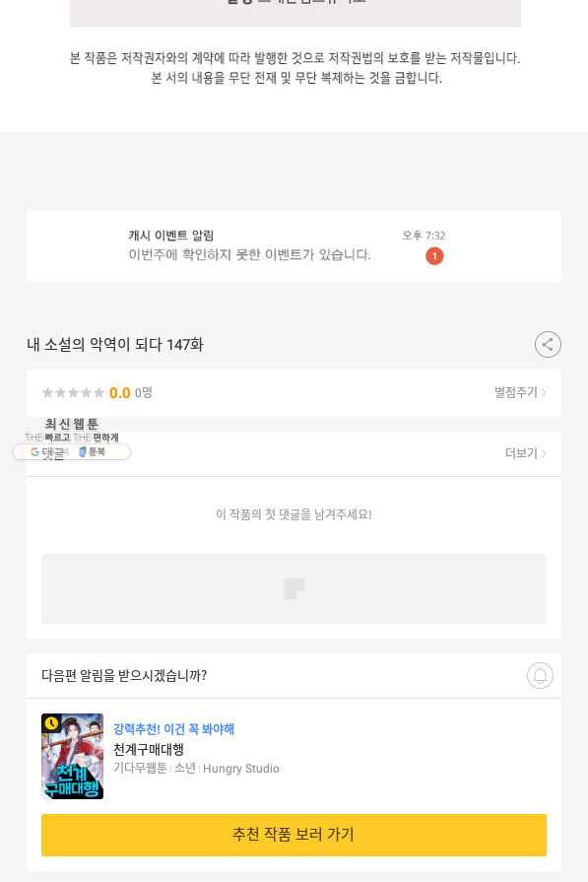
Task: Tap the gray comment placeholder box
Action: 294,588
